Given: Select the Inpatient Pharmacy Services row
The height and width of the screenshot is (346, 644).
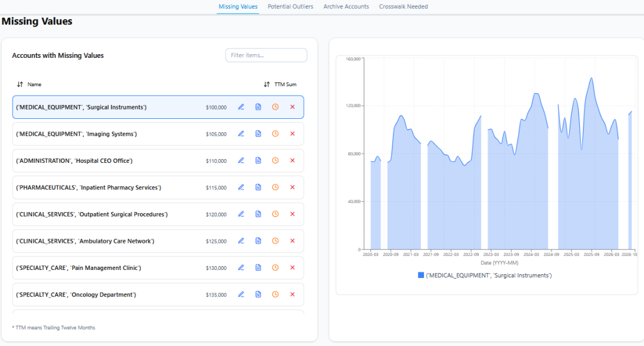Looking at the screenshot, I should tap(158, 187).
